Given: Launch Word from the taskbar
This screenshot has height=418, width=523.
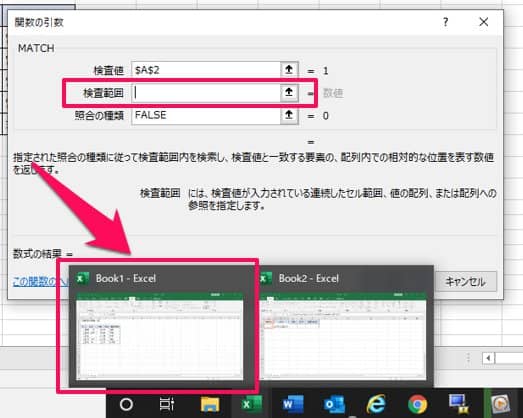Looking at the screenshot, I should pos(293,404).
